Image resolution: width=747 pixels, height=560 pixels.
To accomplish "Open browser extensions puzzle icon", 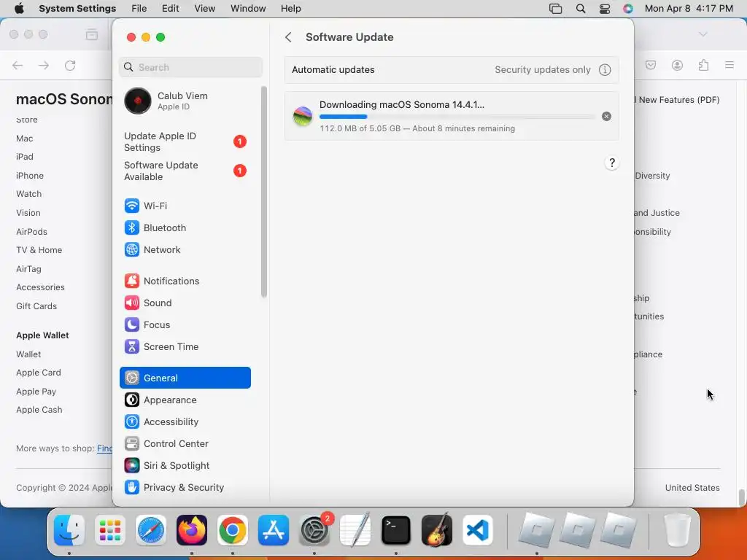I will tap(703, 65).
